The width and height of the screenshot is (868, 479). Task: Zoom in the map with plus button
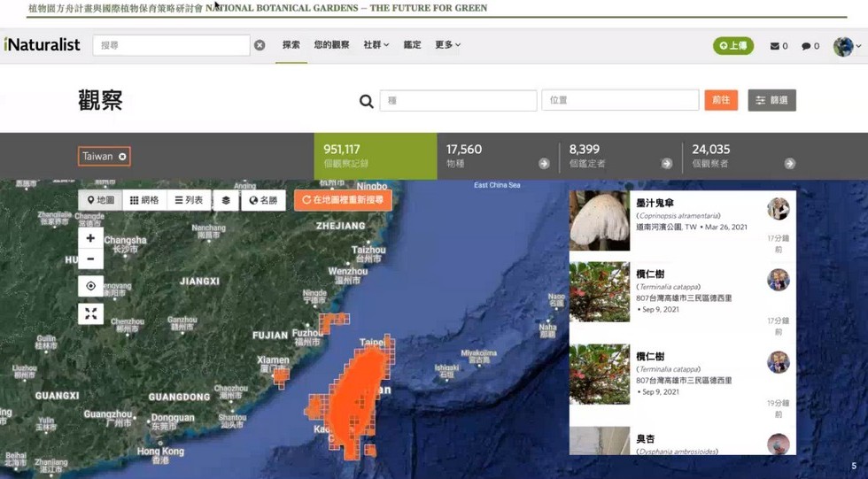(90, 238)
